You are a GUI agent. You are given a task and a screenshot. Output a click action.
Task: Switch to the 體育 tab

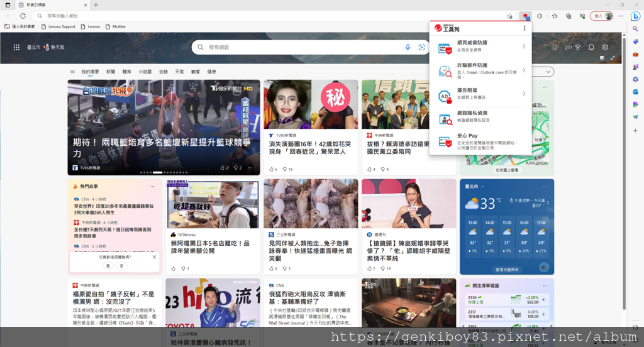126,72
